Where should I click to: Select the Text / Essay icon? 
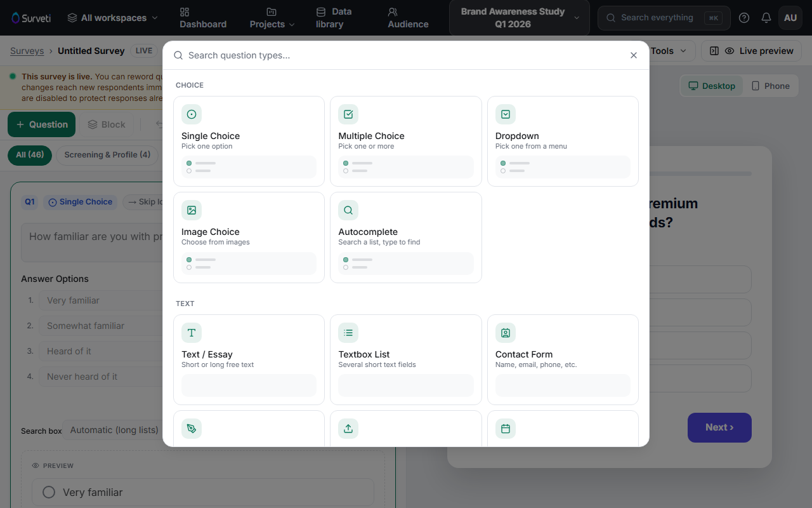pyautogui.click(x=192, y=333)
